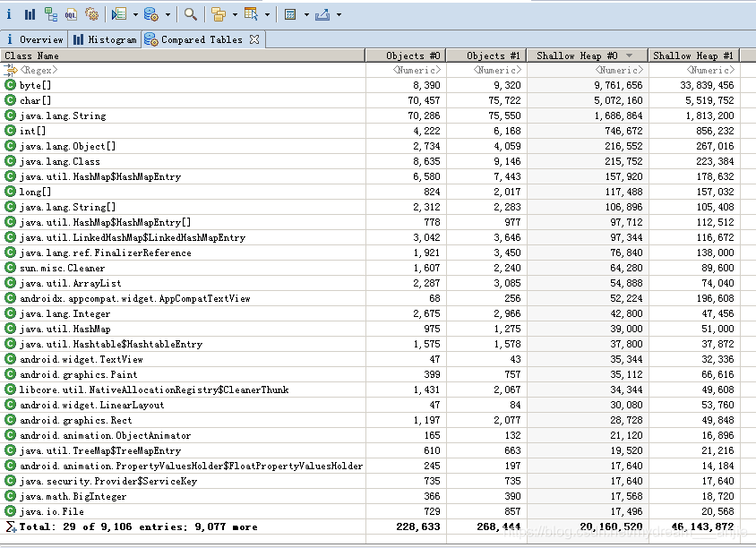
Task: Click the Open Query Browser database icon
Action: click(x=150, y=14)
